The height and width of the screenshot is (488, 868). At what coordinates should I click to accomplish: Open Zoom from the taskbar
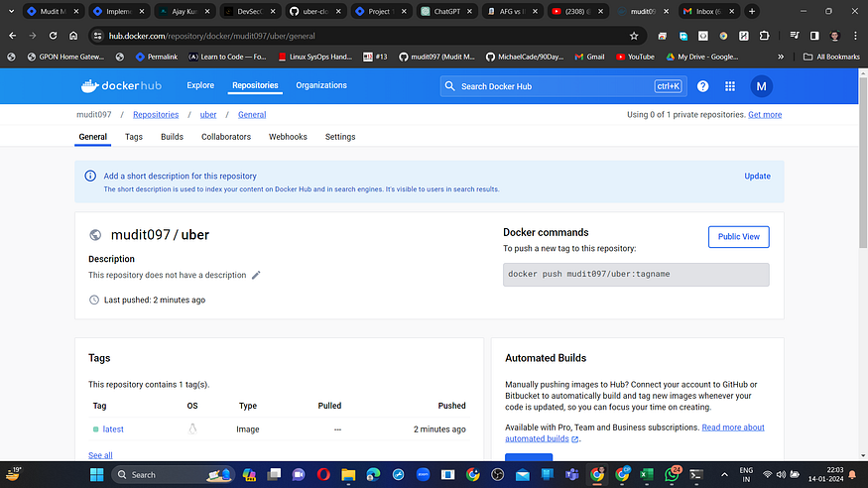(423, 475)
